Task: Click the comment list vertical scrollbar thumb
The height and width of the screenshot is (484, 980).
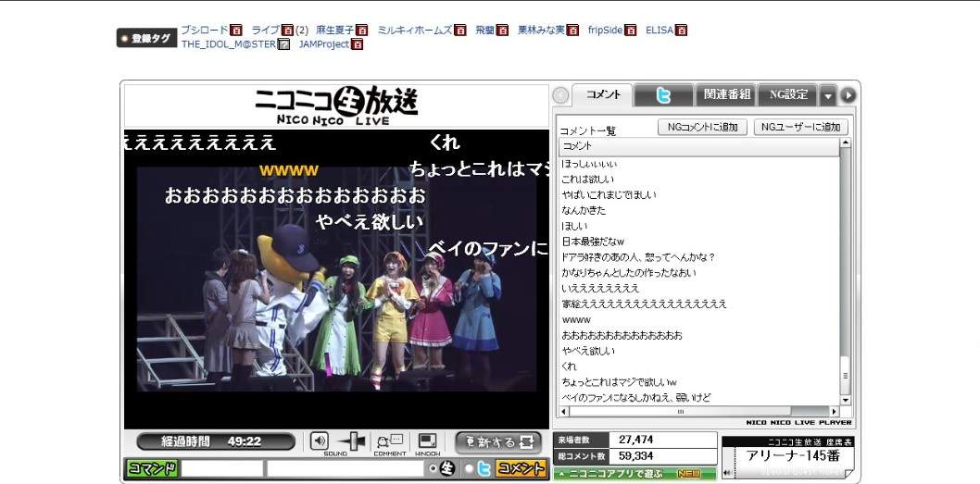Action: tap(845, 375)
